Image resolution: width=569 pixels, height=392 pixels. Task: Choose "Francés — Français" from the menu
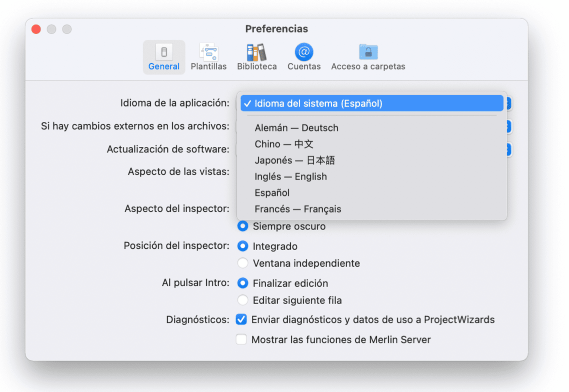pos(298,209)
